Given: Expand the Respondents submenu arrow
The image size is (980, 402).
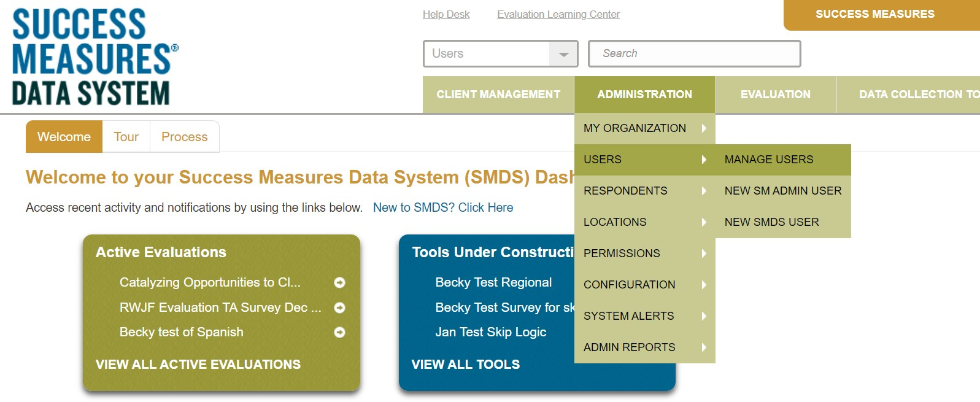Looking at the screenshot, I should pyautogui.click(x=704, y=191).
